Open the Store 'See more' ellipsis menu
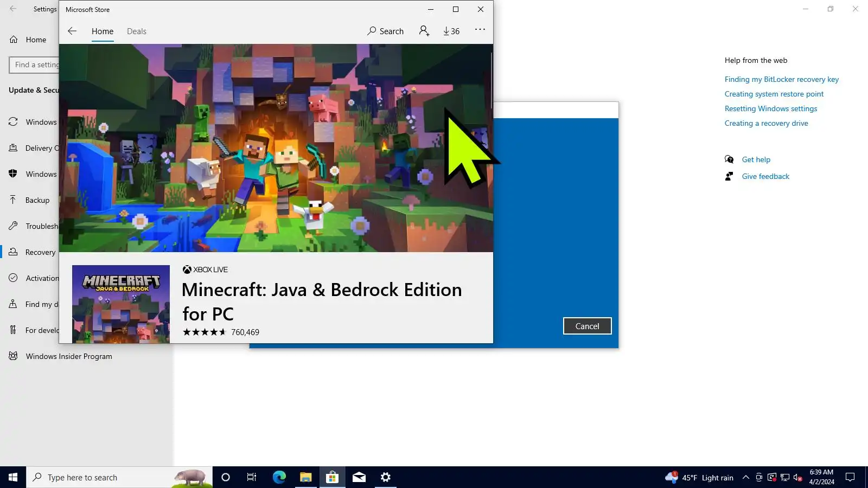868x488 pixels. [x=480, y=30]
